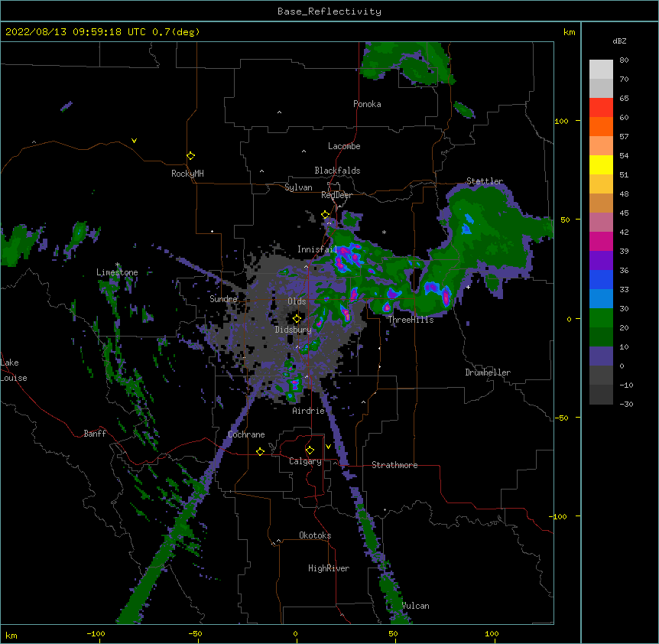Click the Cochrane town label
This screenshot has height=644, width=659.
246,434
